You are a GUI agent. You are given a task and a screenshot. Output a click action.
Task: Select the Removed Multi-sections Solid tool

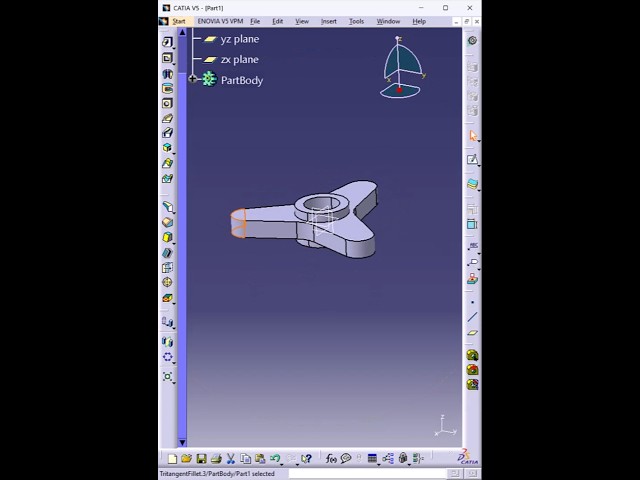(x=167, y=178)
